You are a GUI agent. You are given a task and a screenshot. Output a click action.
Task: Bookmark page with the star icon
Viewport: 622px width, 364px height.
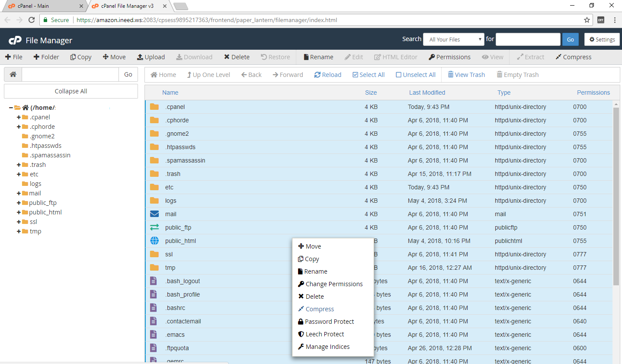[587, 20]
